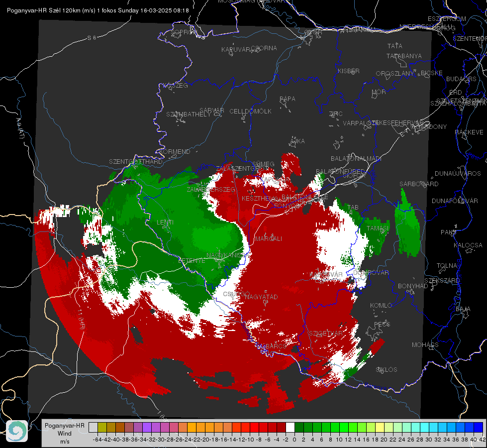
Task: Click the KISBER city label
Action: click(349, 71)
